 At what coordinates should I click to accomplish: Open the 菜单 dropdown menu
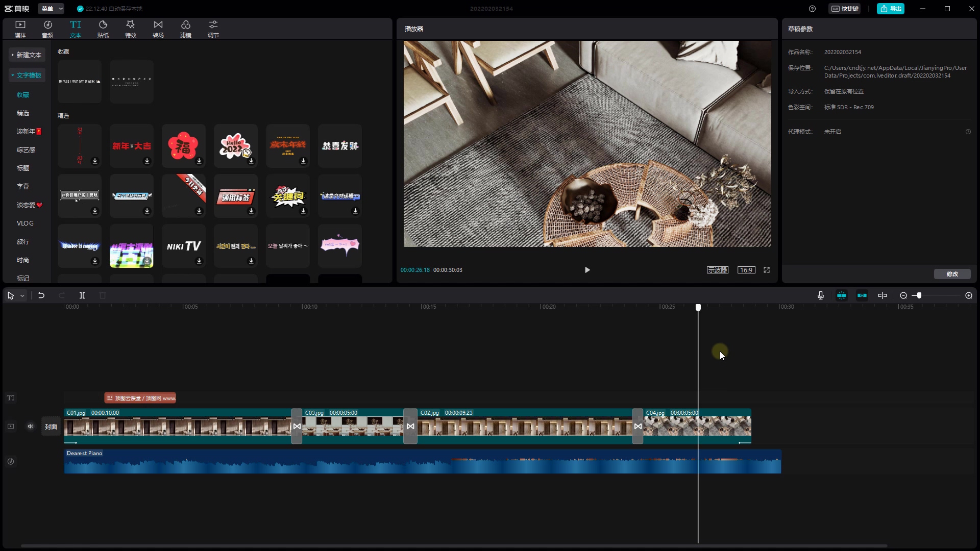tap(51, 9)
